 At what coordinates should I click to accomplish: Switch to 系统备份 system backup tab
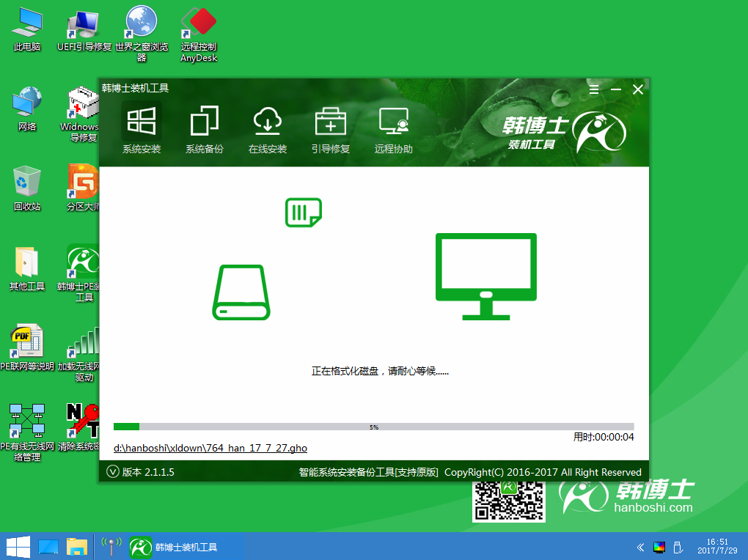tap(205, 130)
